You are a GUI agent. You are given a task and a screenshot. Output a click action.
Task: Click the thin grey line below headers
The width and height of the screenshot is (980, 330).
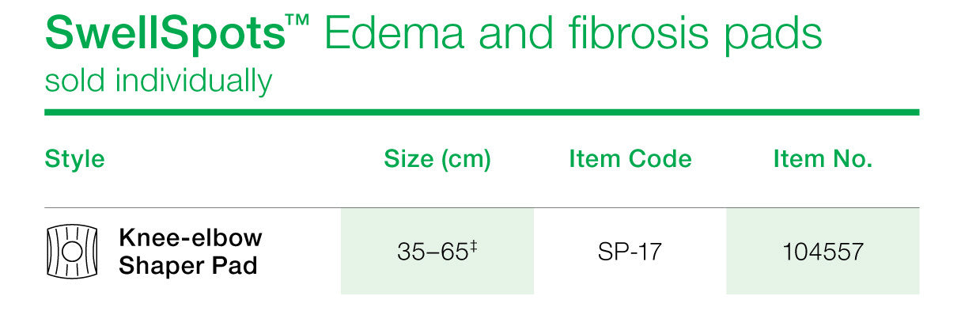482,207
